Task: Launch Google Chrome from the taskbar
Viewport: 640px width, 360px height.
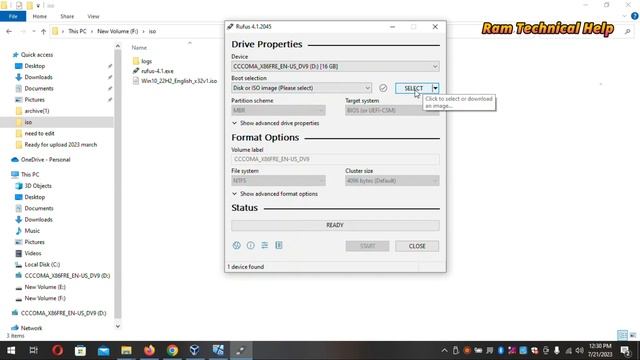Action: (x=172, y=351)
